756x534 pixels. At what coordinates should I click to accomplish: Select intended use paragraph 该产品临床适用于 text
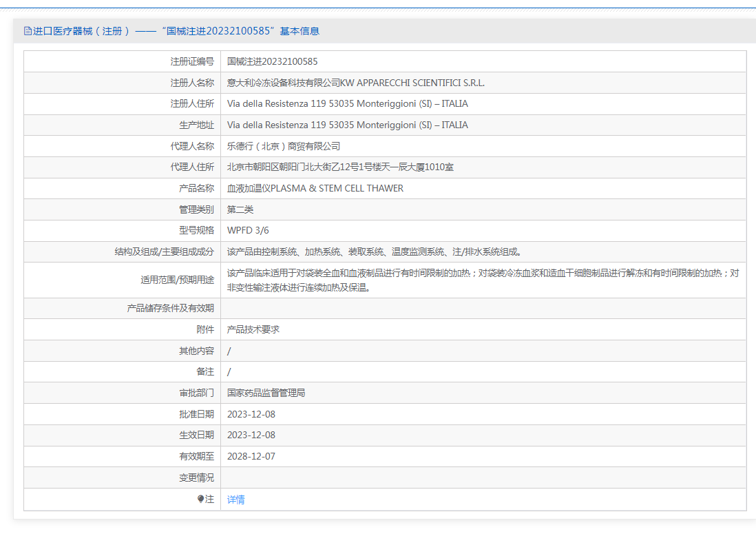click(483, 280)
